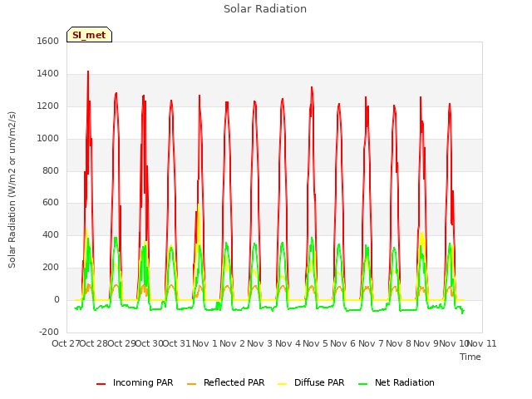Image resolution: width=532 pixels, height=399 pixels.
Task: Click the Solar Radiation chart title
Action: coord(265,9)
